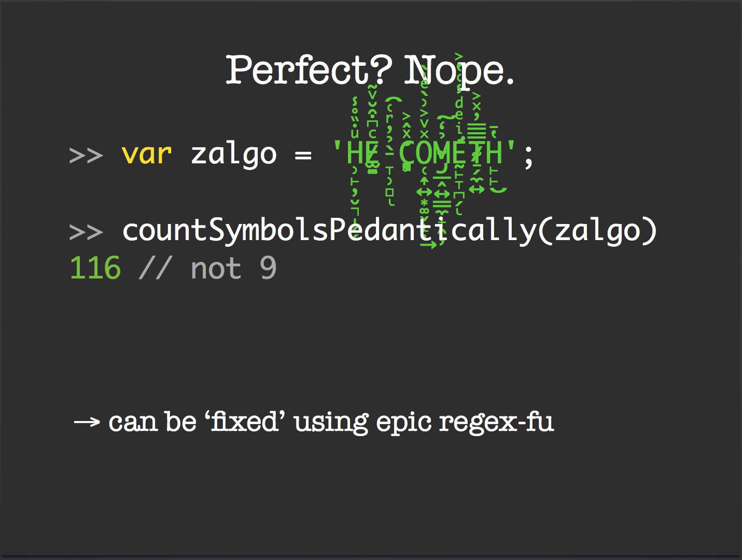
Task: Click the digit 9 in the comment
Action: pyautogui.click(x=268, y=268)
